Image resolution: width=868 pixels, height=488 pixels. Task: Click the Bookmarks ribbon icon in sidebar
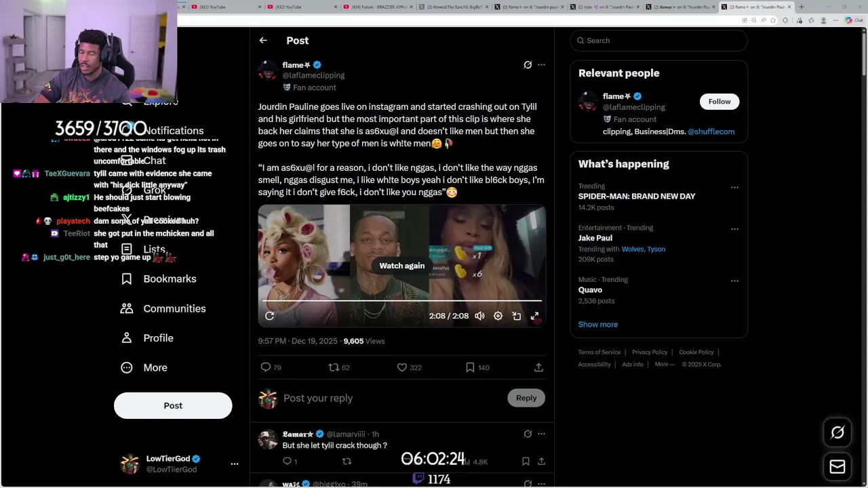(127, 279)
